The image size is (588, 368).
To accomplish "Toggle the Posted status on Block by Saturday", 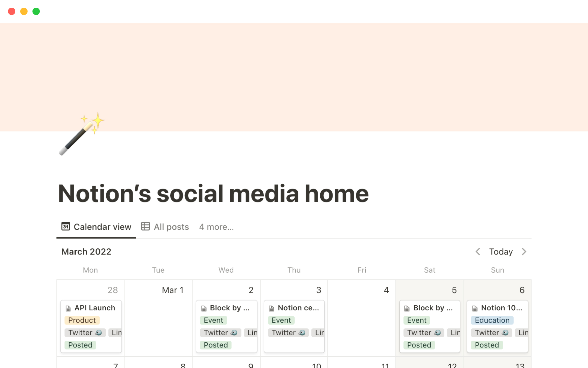I will tap(418, 345).
